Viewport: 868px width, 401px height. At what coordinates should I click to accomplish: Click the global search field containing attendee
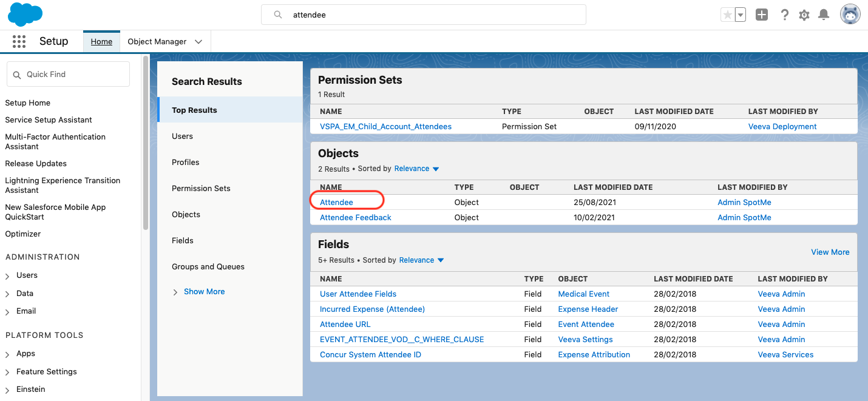[x=424, y=15]
